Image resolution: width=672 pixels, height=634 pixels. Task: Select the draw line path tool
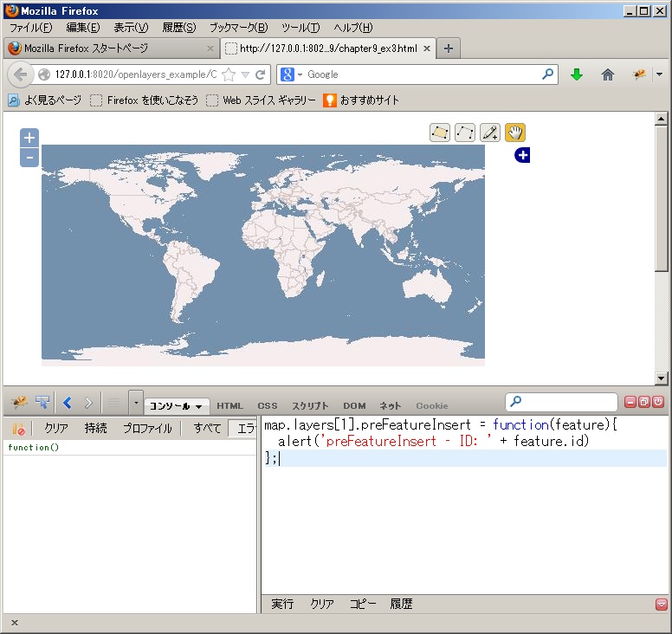tap(465, 133)
